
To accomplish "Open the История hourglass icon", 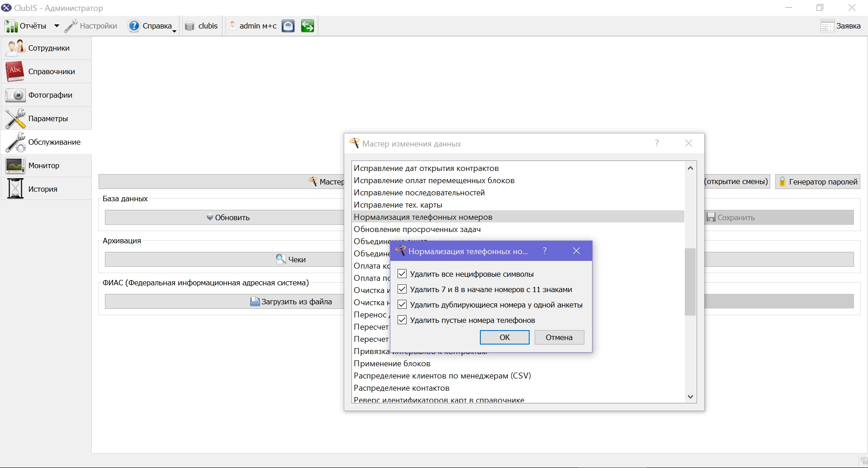I will [x=15, y=189].
